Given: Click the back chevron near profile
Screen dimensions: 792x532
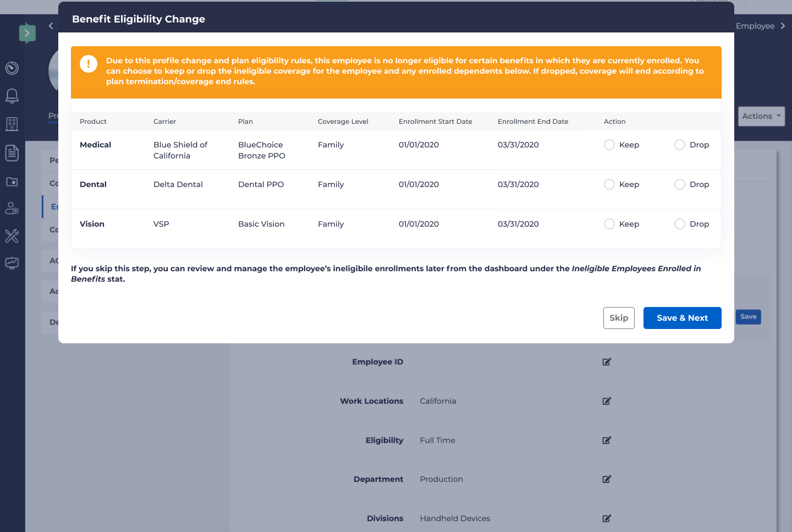Looking at the screenshot, I should point(51,26).
